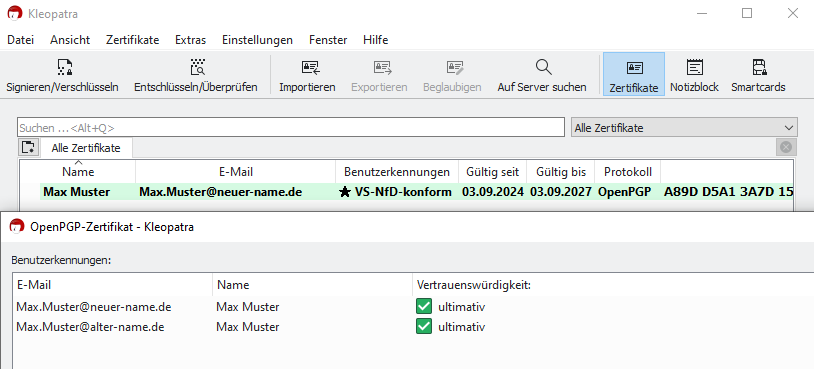814x369 pixels.
Task: Select Max.Muster@neuer-name.de user ID in dialog
Action: 94,307
